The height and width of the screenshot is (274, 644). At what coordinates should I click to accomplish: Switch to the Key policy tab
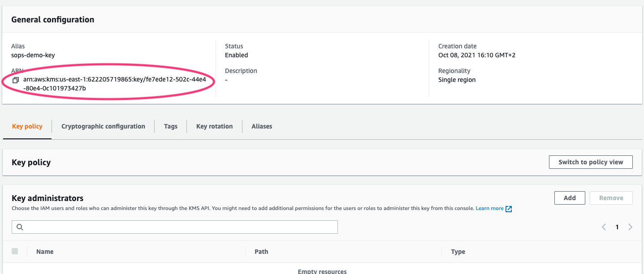pos(27,126)
